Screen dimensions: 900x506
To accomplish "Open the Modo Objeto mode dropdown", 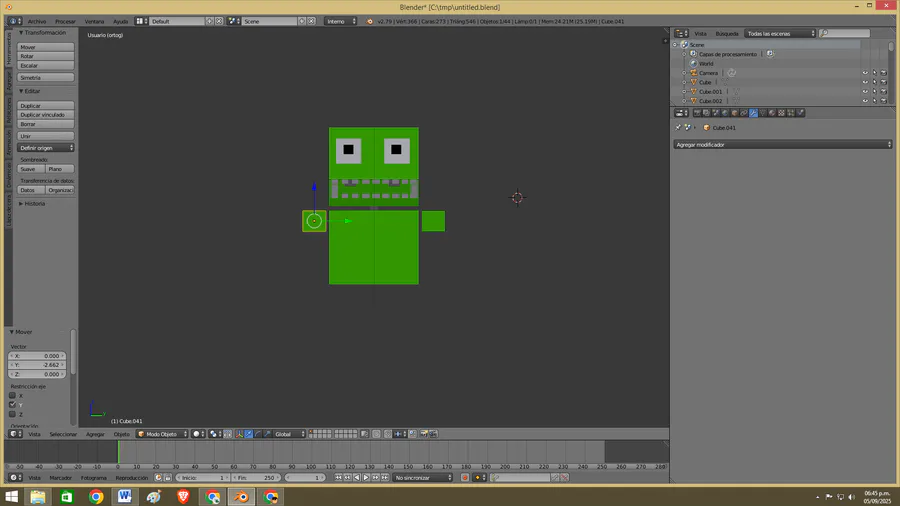I will point(162,434).
